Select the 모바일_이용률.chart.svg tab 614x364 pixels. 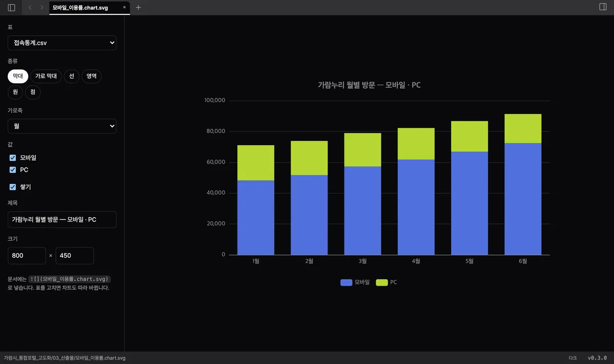point(90,8)
